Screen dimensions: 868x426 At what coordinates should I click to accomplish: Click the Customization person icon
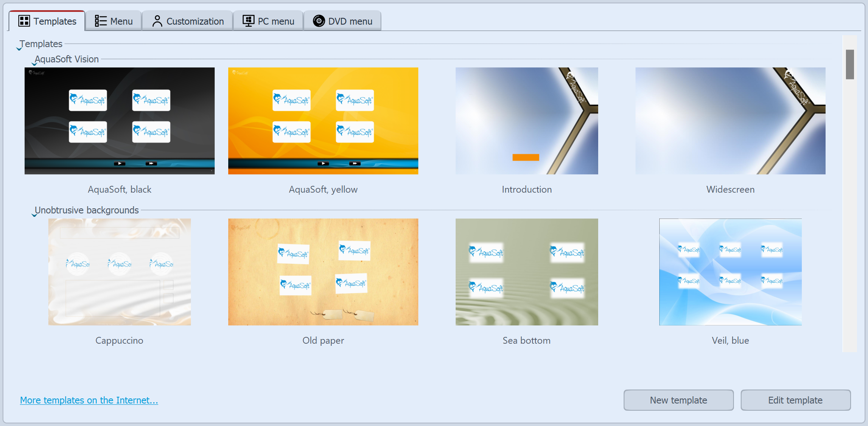coord(157,20)
